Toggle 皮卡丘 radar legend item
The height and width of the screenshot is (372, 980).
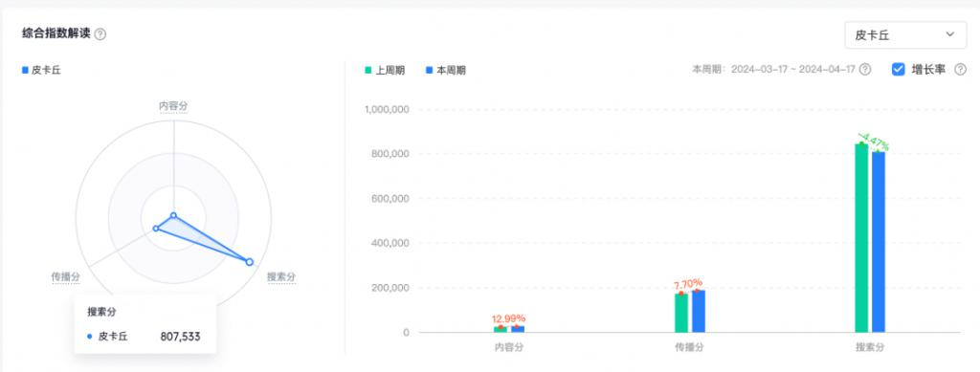pyautogui.click(x=41, y=71)
